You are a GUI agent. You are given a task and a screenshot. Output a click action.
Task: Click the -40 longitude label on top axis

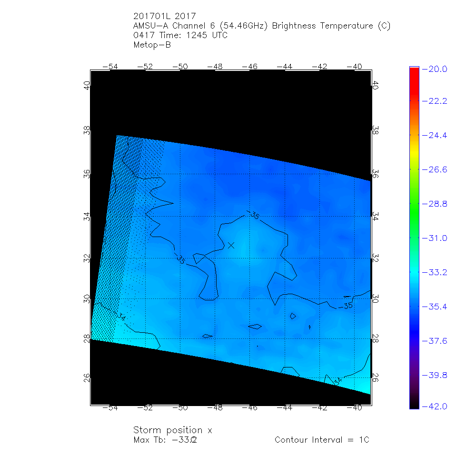coord(354,67)
